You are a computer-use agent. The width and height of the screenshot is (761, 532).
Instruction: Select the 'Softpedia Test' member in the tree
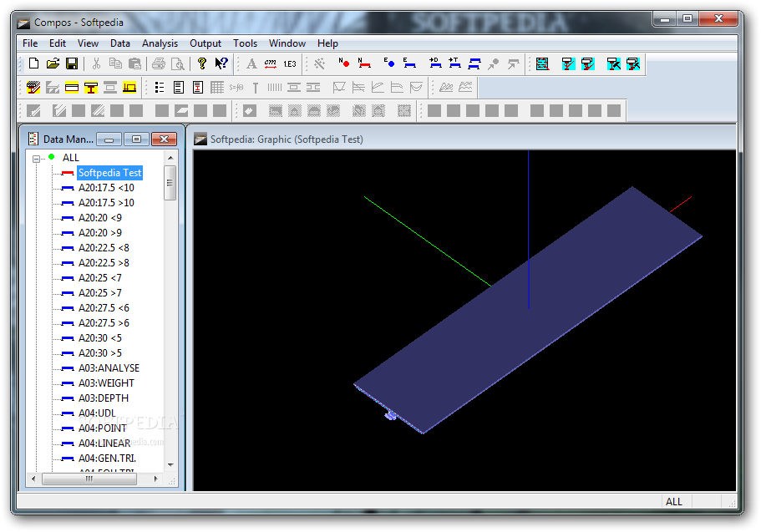109,173
